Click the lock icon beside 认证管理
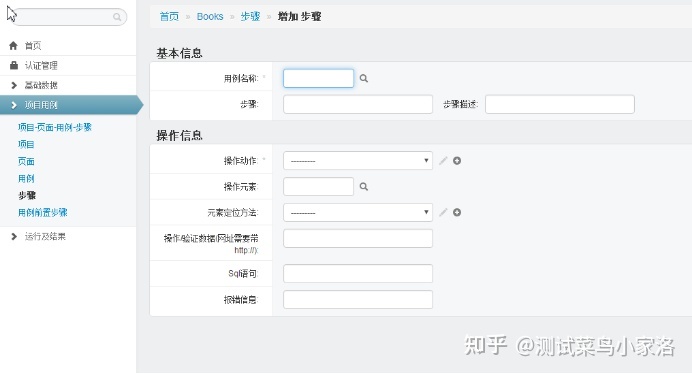 pyautogui.click(x=14, y=65)
